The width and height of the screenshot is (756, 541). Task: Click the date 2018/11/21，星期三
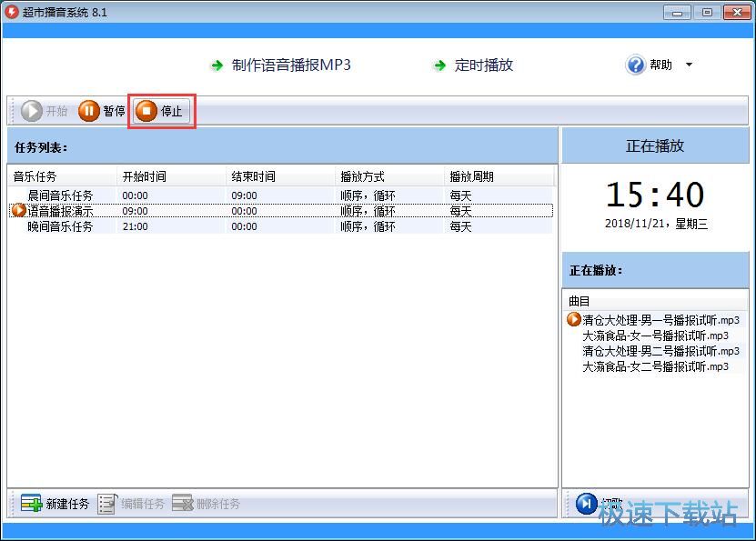656,224
